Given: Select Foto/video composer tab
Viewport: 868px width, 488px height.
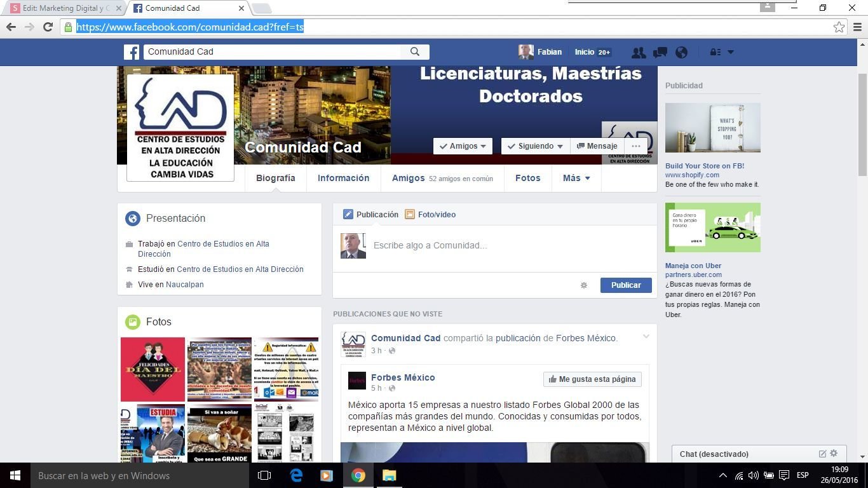Looking at the screenshot, I should click(x=430, y=215).
